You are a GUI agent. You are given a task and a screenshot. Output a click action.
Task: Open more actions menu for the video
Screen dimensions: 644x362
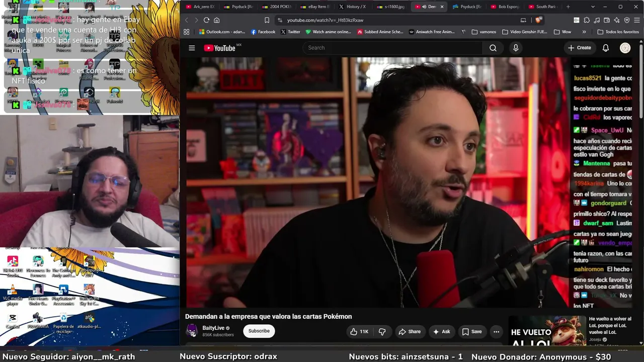(496, 331)
